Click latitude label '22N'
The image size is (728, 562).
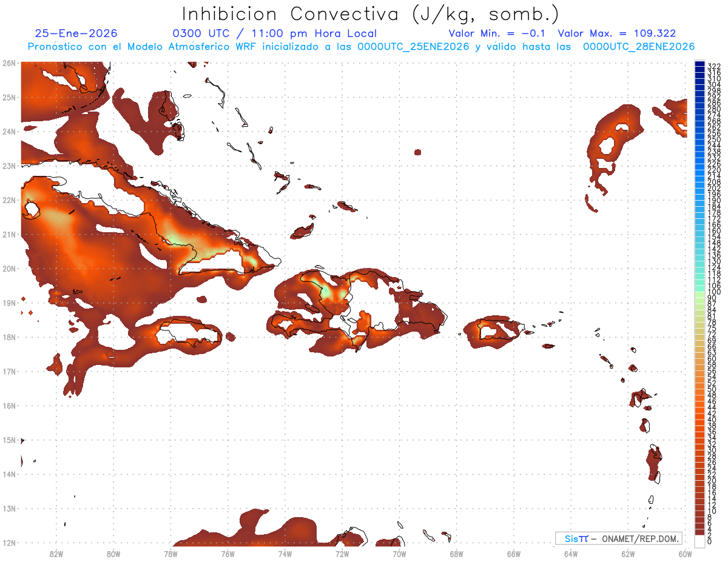(9, 200)
